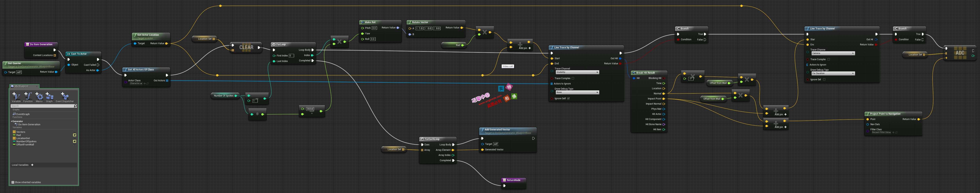This screenshot has width=980, height=193.
Task: Add a new Variable in My Blueprint
Action: click(x=16, y=97)
